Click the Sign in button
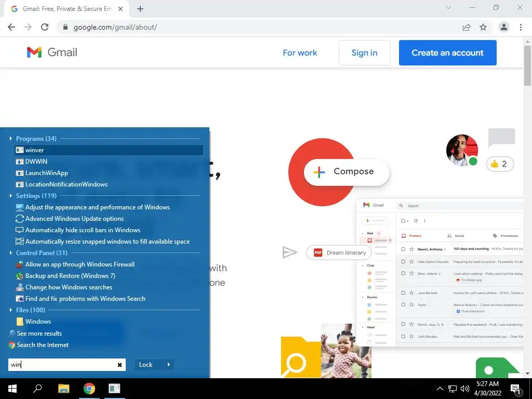 pos(364,52)
